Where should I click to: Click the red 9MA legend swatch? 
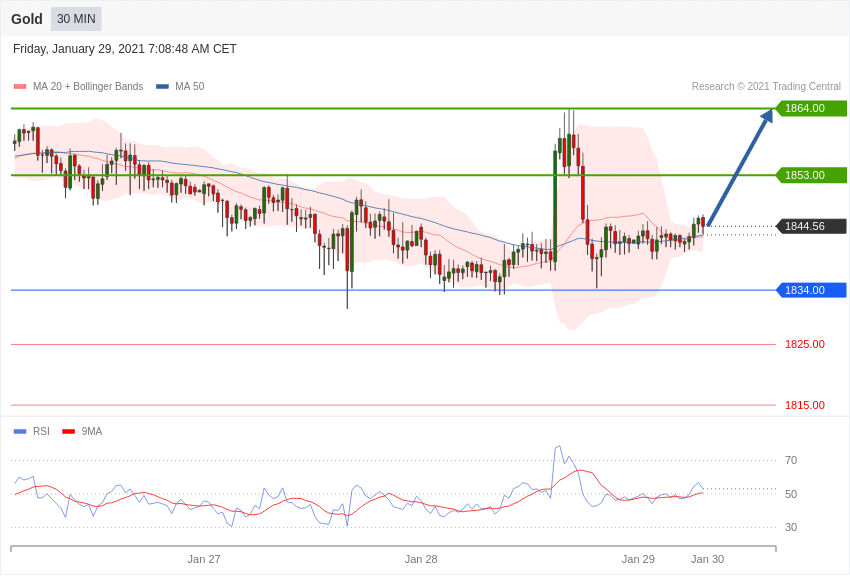pyautogui.click(x=68, y=432)
